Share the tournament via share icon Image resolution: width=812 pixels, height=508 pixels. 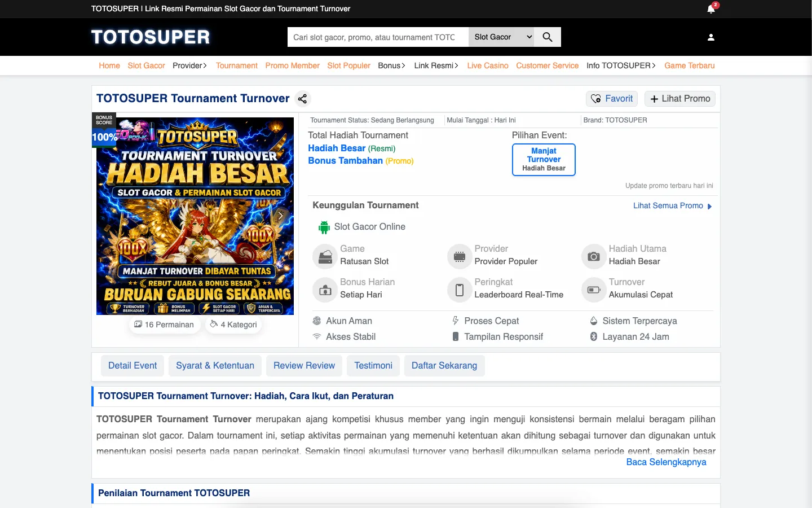pyautogui.click(x=303, y=99)
